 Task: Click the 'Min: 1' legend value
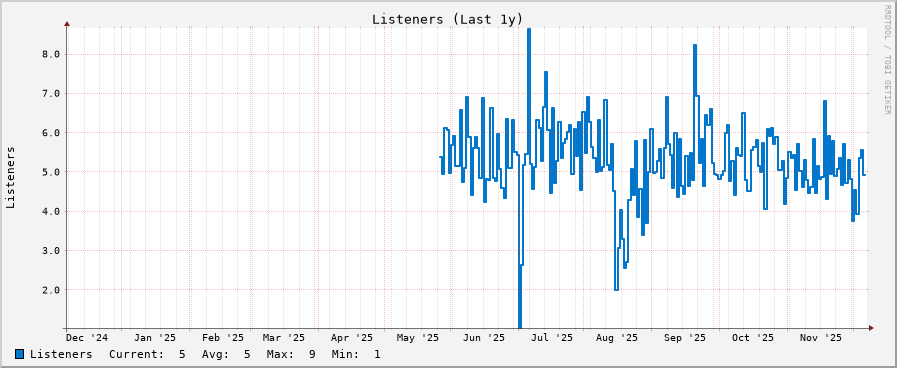tap(356, 354)
